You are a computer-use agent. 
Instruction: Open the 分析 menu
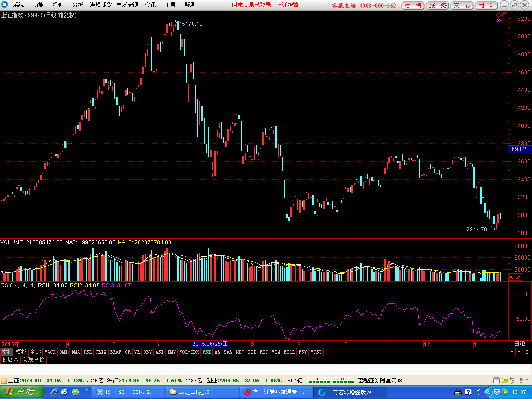78,5
